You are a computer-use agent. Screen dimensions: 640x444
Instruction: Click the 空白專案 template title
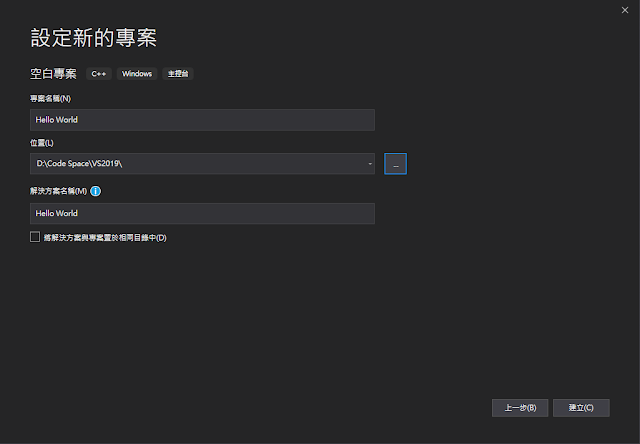tap(53, 74)
